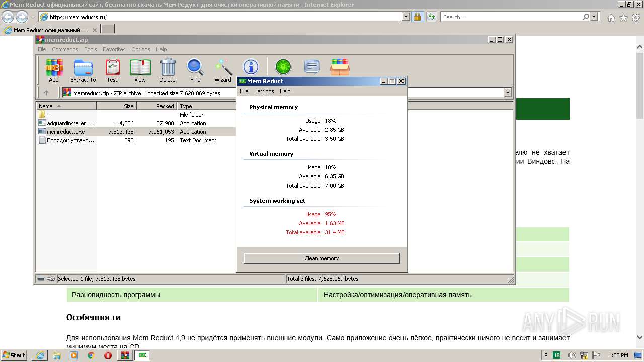Open the Mem Reduct Settings menu
The height and width of the screenshot is (362, 644).
pos(264,91)
